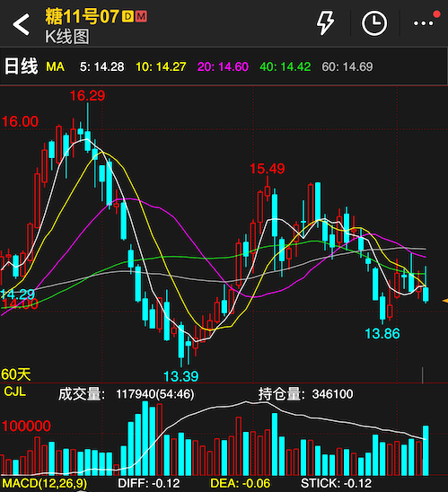The width and height of the screenshot is (448, 492).
Task: Tap the 16.00 axis price label
Action: point(20,121)
